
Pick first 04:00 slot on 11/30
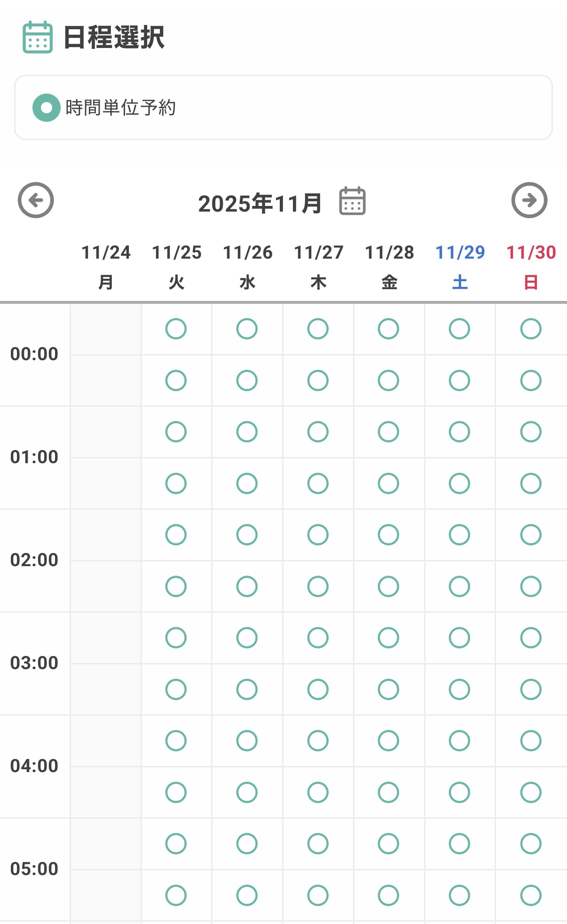click(x=530, y=741)
